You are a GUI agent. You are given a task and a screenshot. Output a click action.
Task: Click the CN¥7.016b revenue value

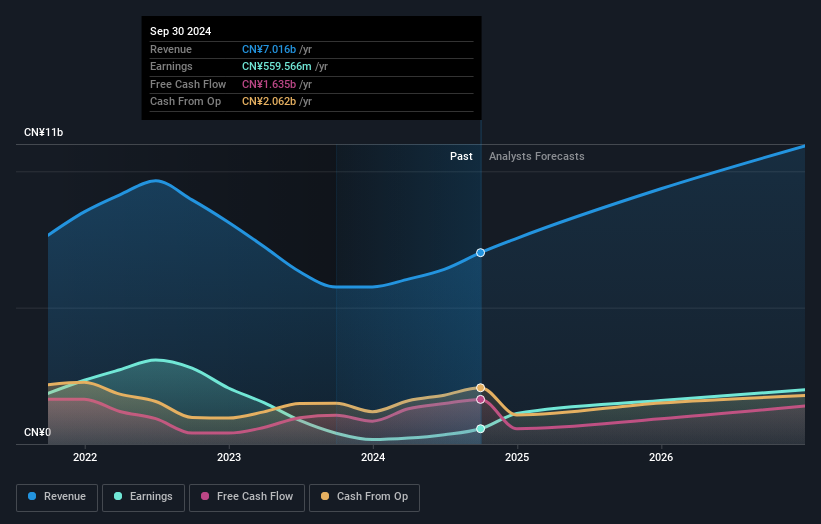tap(269, 49)
